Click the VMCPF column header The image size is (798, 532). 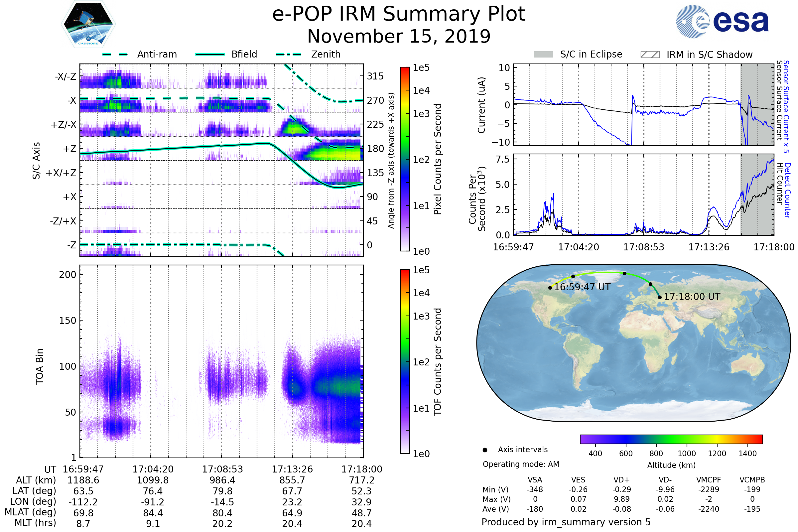[709, 480]
